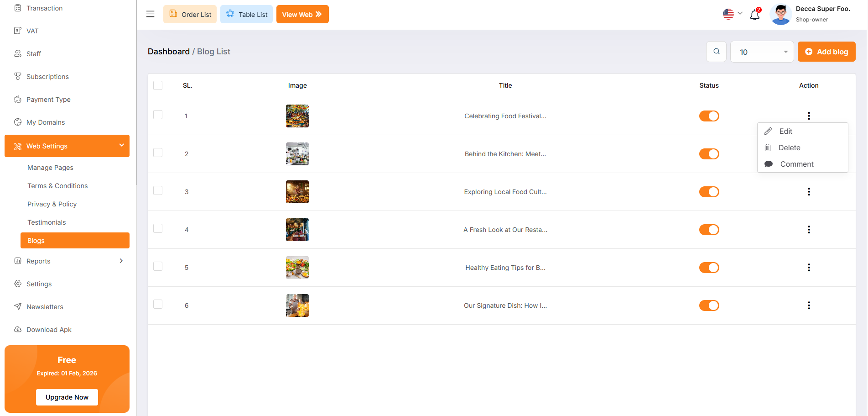Viewport: 868px width, 416px height.
Task: Click the Upgrade Now button
Action: (x=67, y=397)
